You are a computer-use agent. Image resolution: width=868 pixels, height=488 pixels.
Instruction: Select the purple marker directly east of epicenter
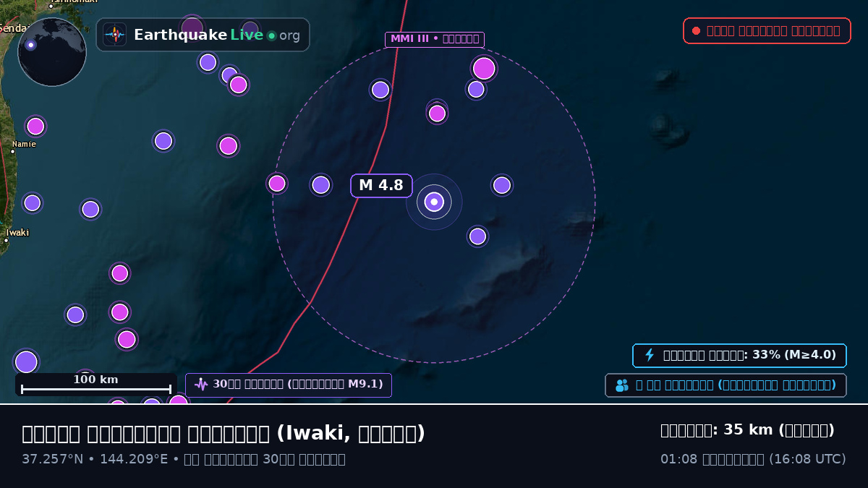[502, 185]
